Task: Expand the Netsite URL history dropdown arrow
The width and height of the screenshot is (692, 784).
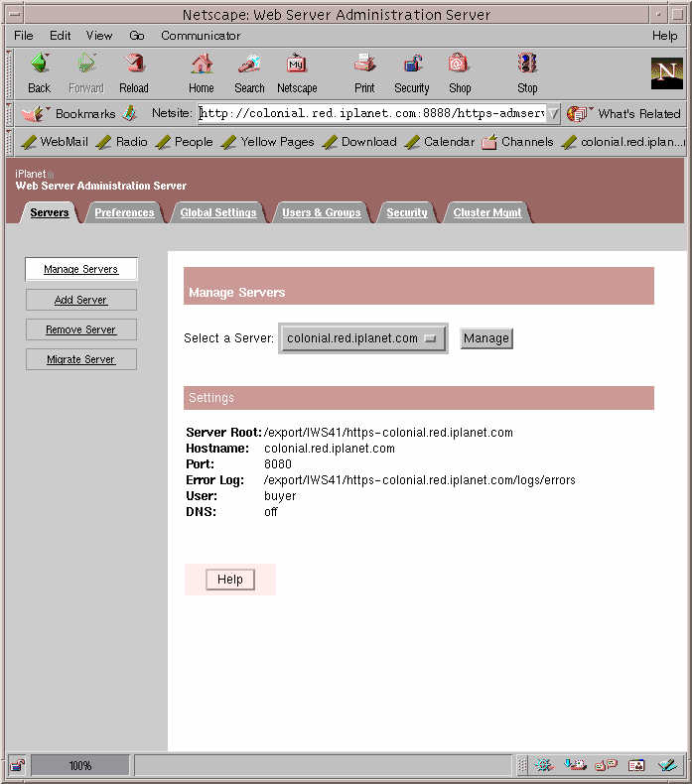Action: (553, 114)
